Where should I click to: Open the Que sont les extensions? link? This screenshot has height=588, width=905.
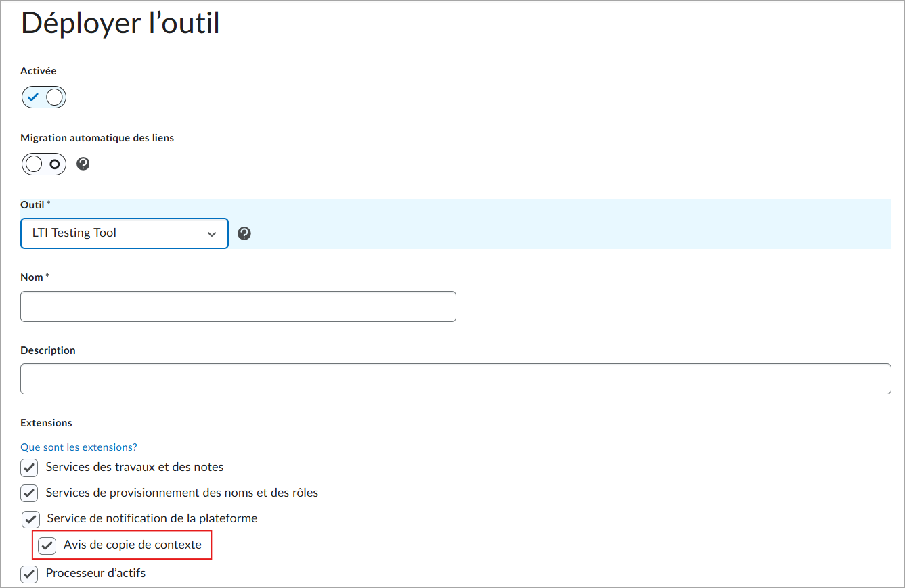pyautogui.click(x=78, y=447)
